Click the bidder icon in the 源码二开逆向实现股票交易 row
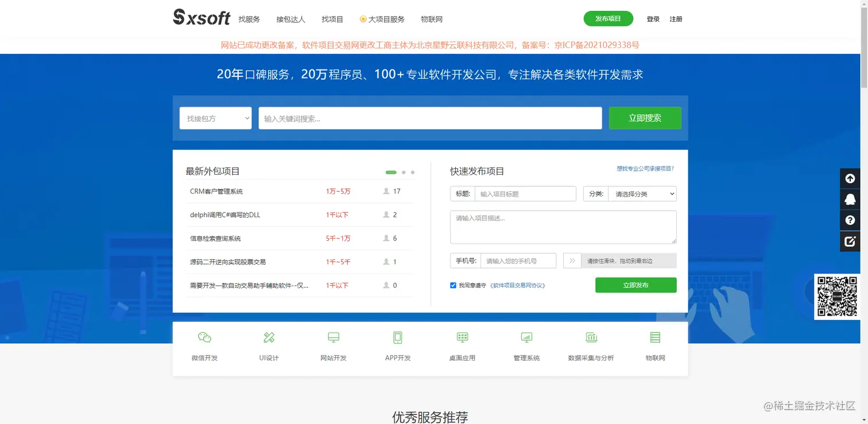868x424 pixels. 386,262
